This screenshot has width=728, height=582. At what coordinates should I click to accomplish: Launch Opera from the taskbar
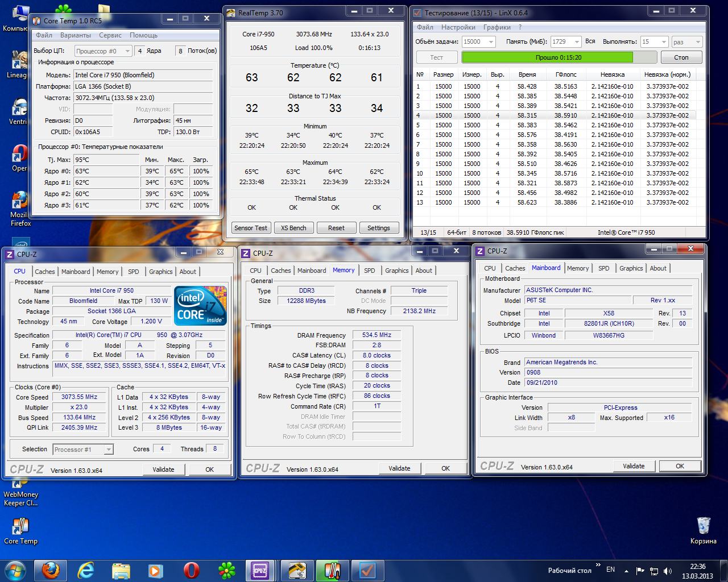[191, 570]
